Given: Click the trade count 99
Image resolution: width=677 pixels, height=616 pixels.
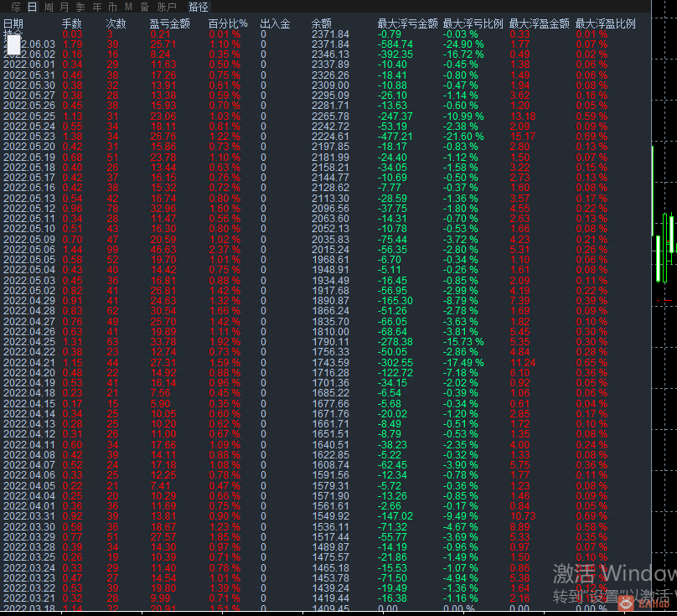Looking at the screenshot, I should tap(112, 250).
